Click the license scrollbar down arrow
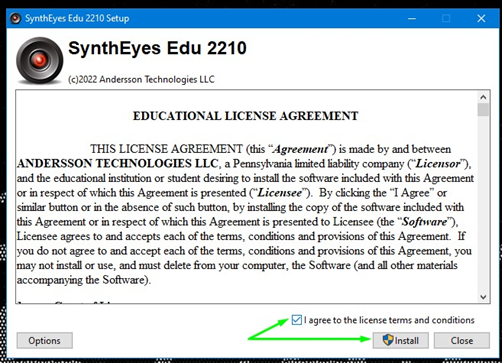502x363 pixels. (x=483, y=297)
